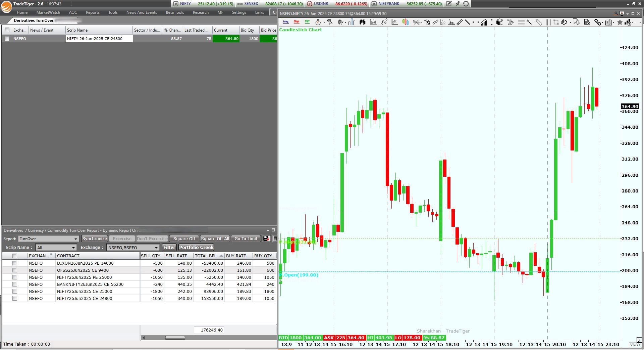This screenshot has height=350, width=644.
Task: Click the save disk icon beside Go To Limit
Action: pos(266,238)
